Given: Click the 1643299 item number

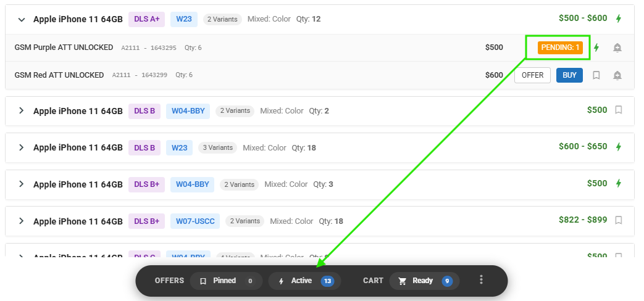Looking at the screenshot, I should (x=154, y=75).
